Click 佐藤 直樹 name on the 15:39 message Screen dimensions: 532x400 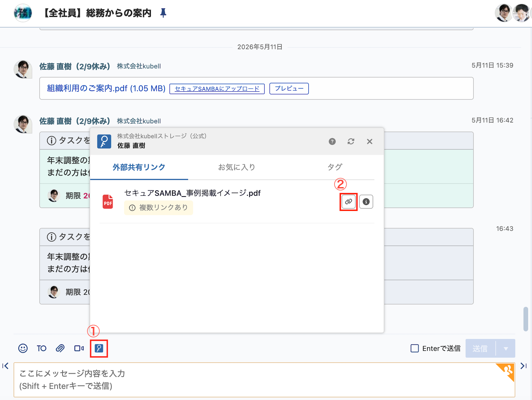coord(75,66)
